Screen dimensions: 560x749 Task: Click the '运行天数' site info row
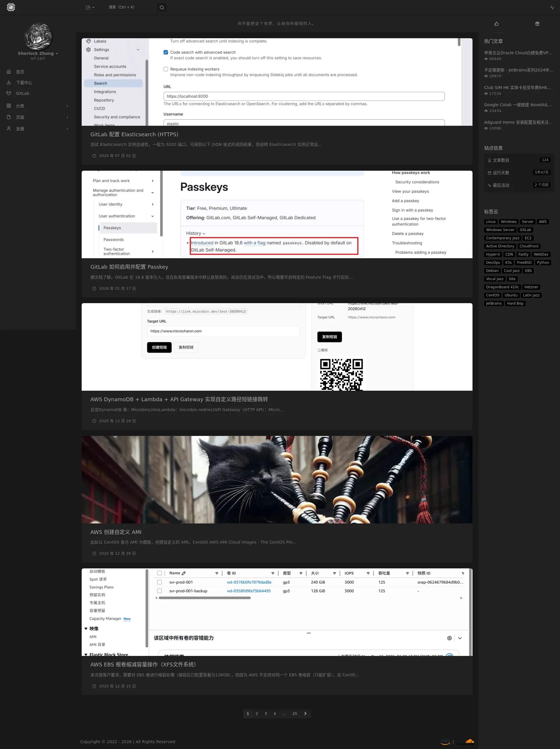click(519, 173)
